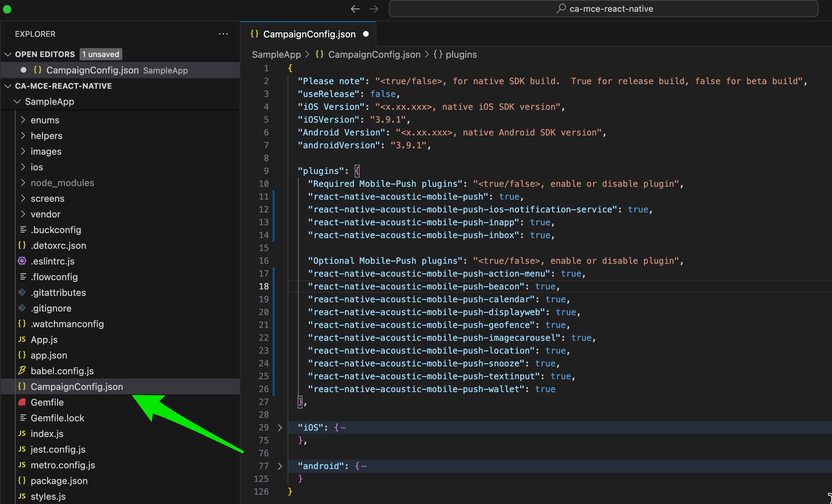Unfold the collapsed "android" block at line 77

click(x=280, y=466)
